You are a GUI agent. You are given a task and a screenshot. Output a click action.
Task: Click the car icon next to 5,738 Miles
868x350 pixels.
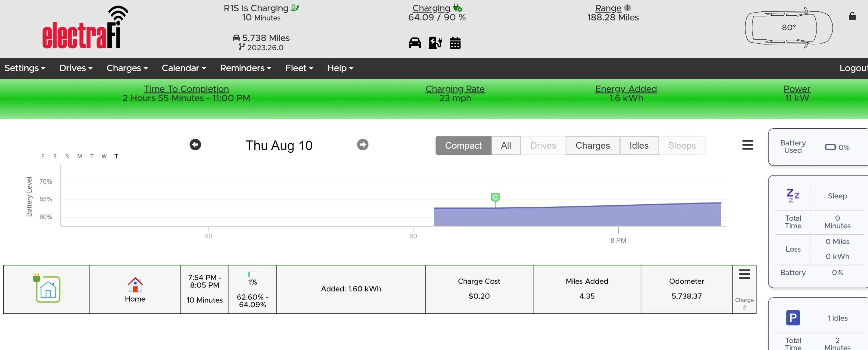pos(236,38)
